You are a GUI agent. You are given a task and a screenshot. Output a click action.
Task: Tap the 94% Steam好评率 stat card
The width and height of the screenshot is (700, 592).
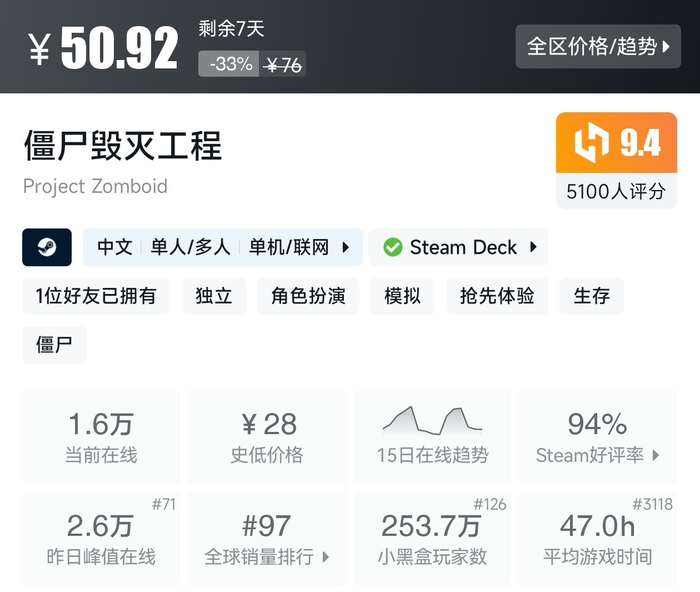click(598, 437)
